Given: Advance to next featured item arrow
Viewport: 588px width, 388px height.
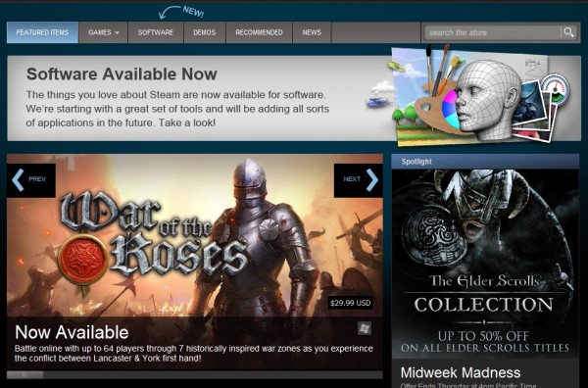Looking at the screenshot, I should point(359,180).
